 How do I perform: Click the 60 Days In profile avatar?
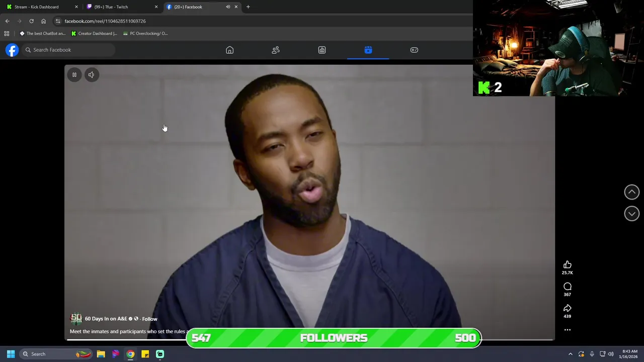tap(76, 319)
